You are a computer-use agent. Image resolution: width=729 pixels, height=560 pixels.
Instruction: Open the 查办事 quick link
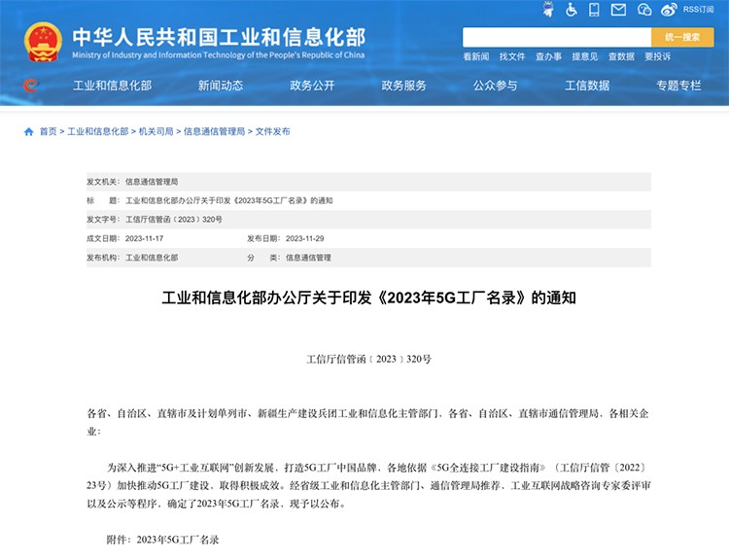click(x=548, y=56)
